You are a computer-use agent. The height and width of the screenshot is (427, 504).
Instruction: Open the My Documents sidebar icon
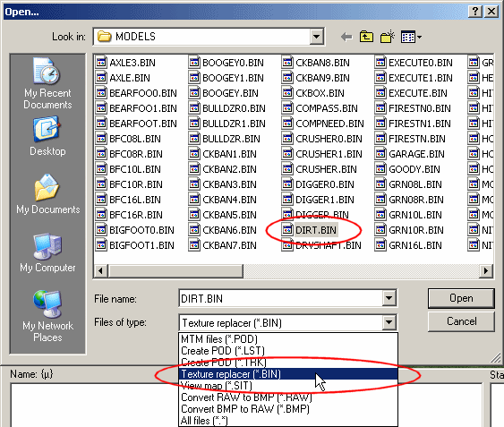[47, 194]
